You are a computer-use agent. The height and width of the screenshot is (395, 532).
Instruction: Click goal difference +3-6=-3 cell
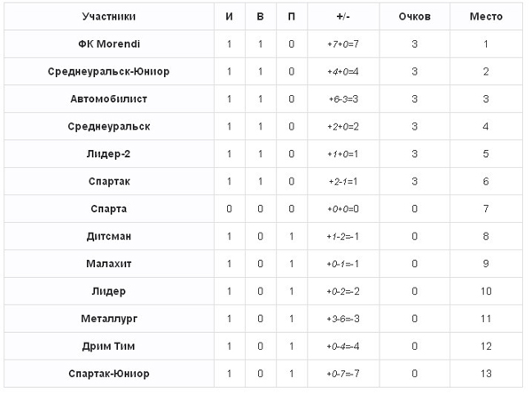[x=343, y=319]
